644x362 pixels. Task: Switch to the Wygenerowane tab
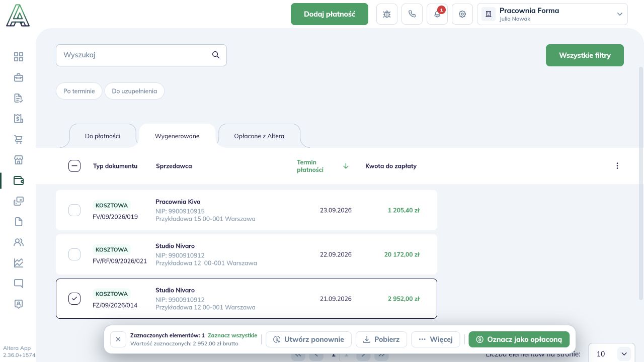(177, 136)
